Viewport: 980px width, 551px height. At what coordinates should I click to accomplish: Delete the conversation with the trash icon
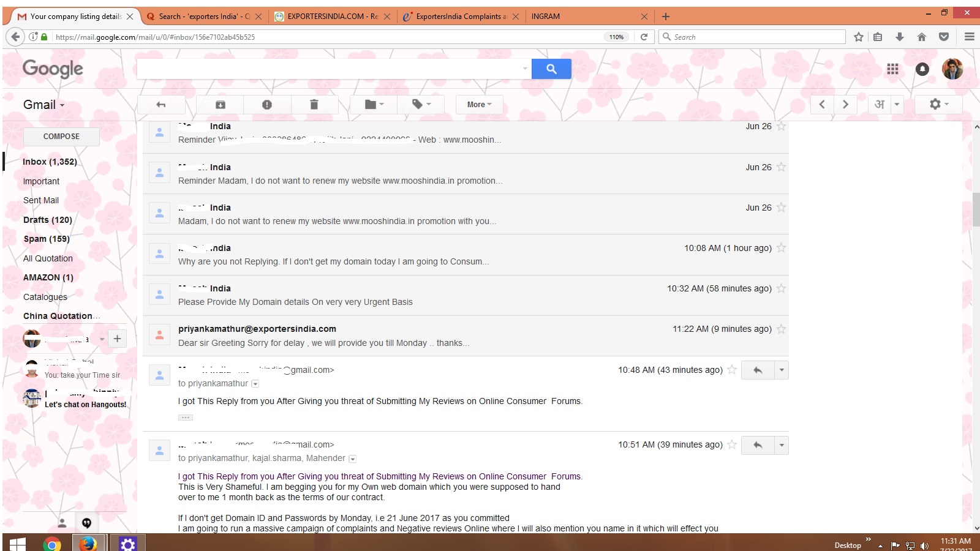[314, 105]
